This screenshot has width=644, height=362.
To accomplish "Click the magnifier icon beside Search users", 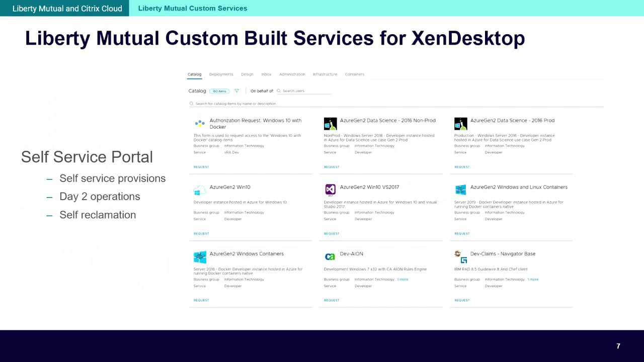I will [x=279, y=91].
